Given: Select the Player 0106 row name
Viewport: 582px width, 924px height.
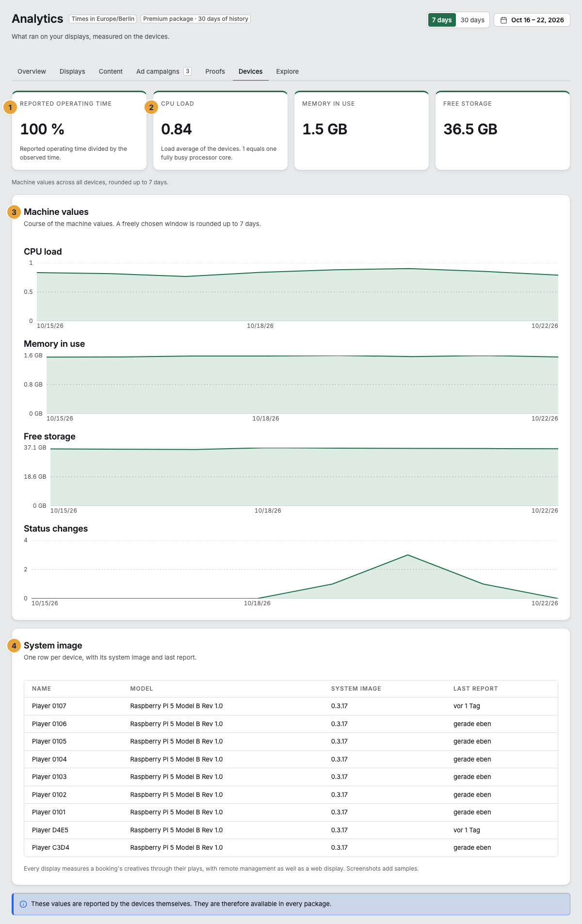Looking at the screenshot, I should [49, 724].
